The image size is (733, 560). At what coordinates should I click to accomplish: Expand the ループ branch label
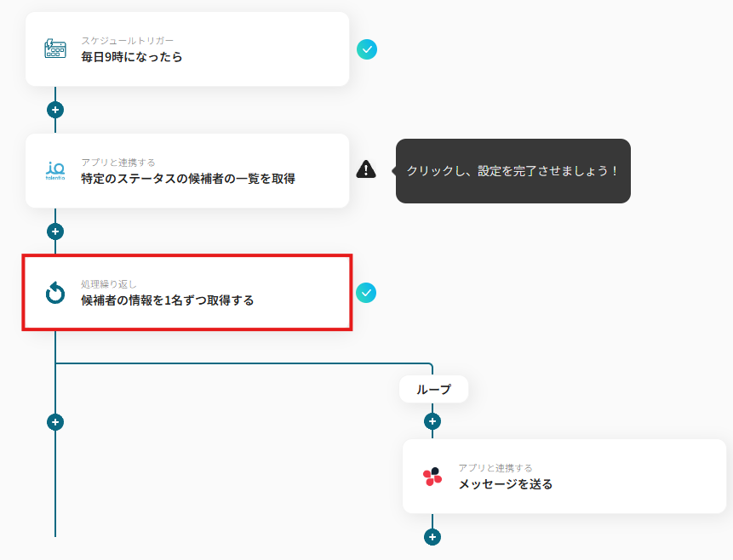coord(433,389)
